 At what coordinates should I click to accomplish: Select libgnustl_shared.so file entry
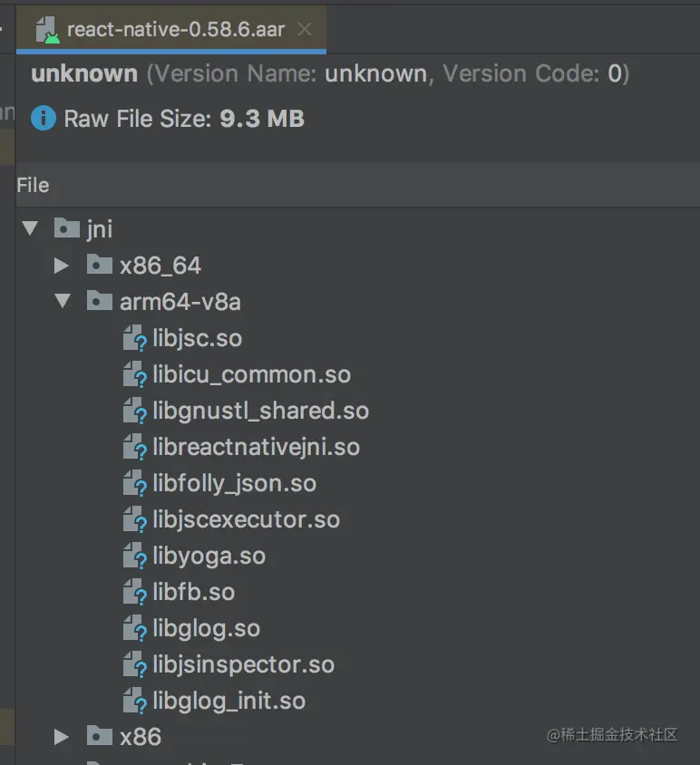(x=260, y=412)
